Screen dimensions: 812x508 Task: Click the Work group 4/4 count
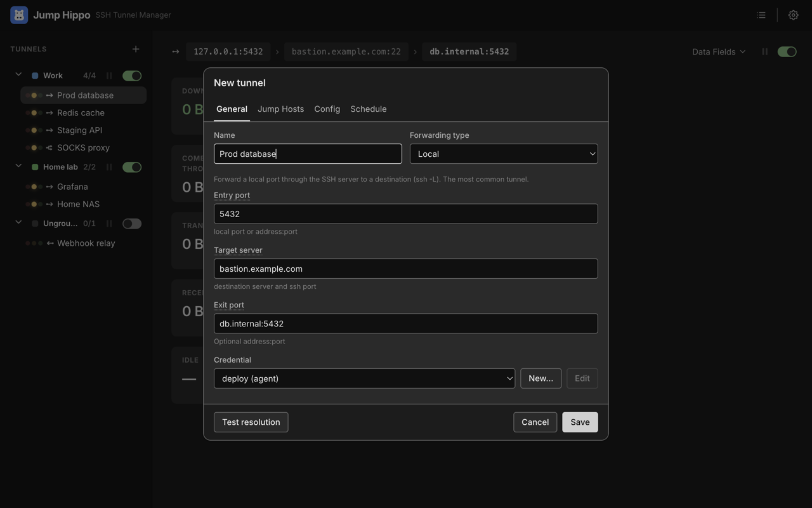[x=89, y=76]
